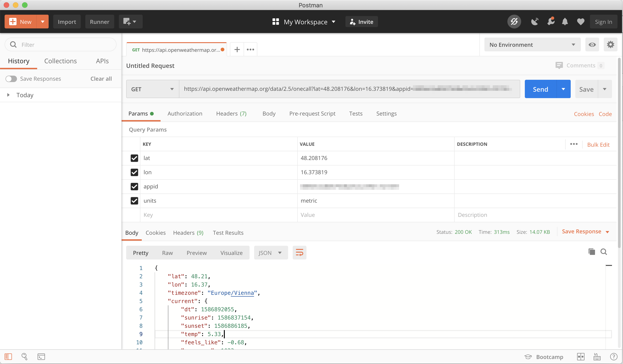Viewport: 623px width, 364px height.
Task: Open the satellite capture requests icon
Action: pos(534,22)
